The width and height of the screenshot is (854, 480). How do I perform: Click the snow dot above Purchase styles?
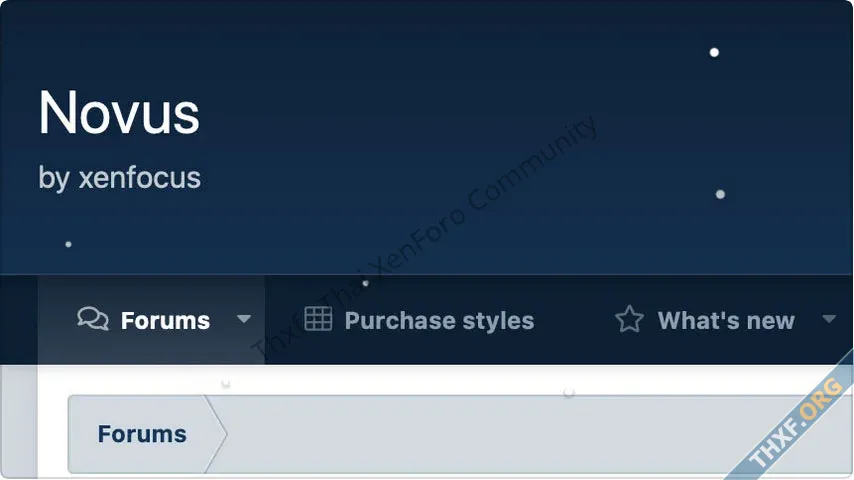tap(365, 283)
